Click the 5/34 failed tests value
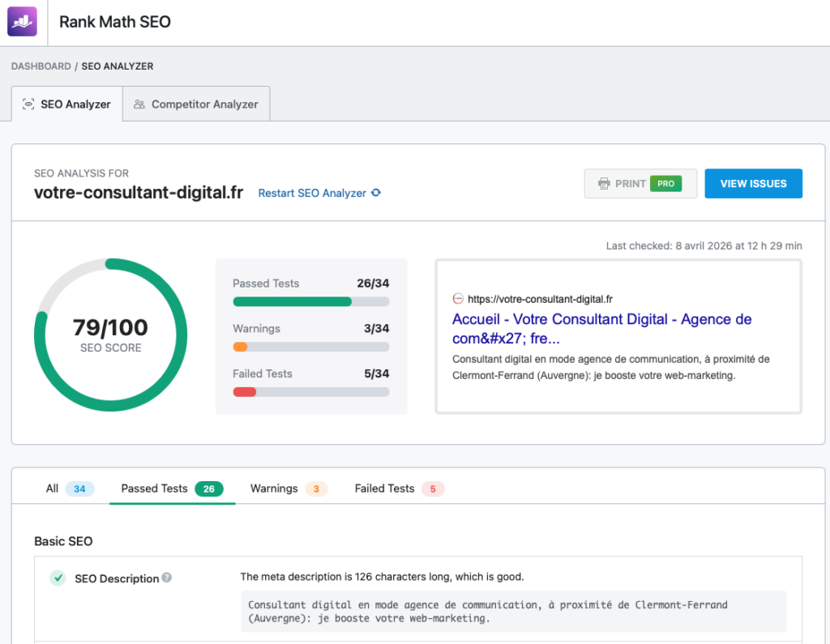This screenshot has height=644, width=830. (376, 373)
